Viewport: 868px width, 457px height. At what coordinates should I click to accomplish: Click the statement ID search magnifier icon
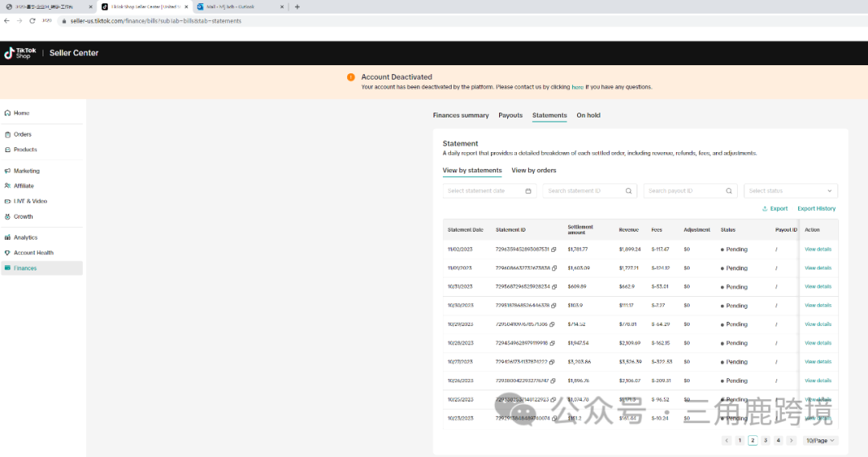[628, 191]
